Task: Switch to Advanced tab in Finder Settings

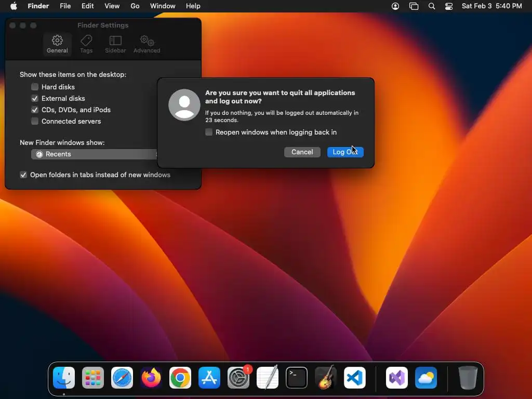Action: pyautogui.click(x=147, y=44)
